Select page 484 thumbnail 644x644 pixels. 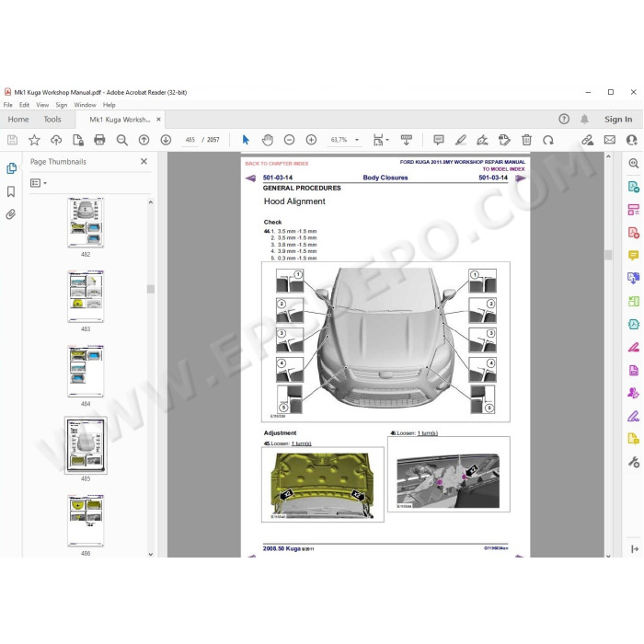tap(86, 372)
